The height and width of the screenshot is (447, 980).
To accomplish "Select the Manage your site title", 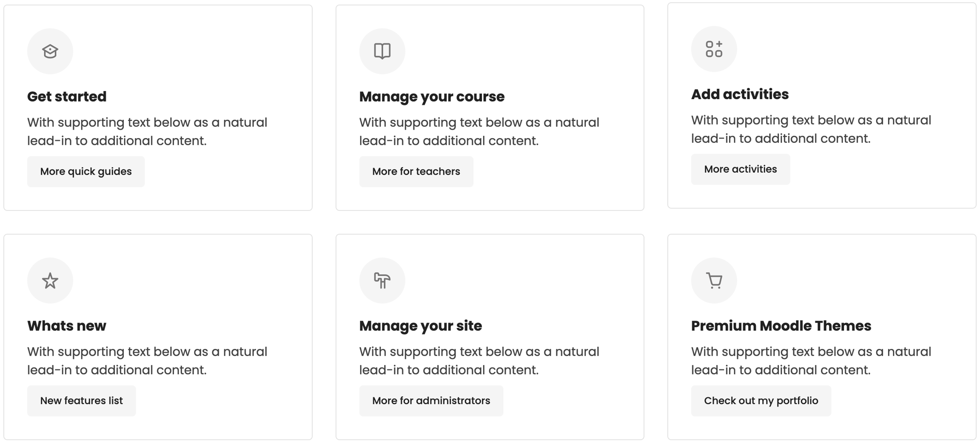I will [420, 326].
